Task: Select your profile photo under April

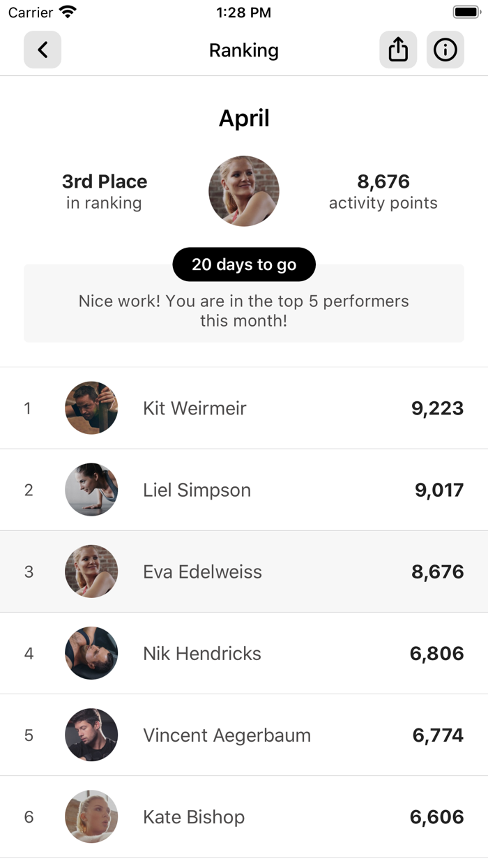Action: (244, 190)
